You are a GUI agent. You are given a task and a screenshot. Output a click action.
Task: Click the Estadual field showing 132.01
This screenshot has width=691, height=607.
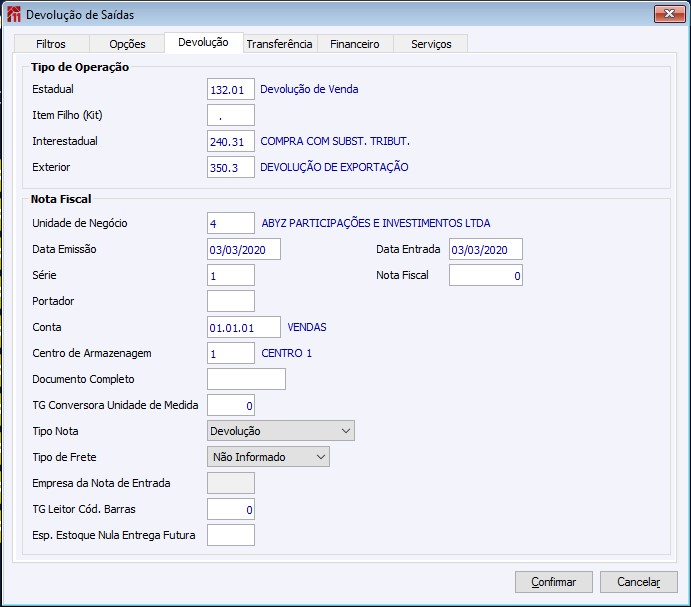tap(231, 89)
